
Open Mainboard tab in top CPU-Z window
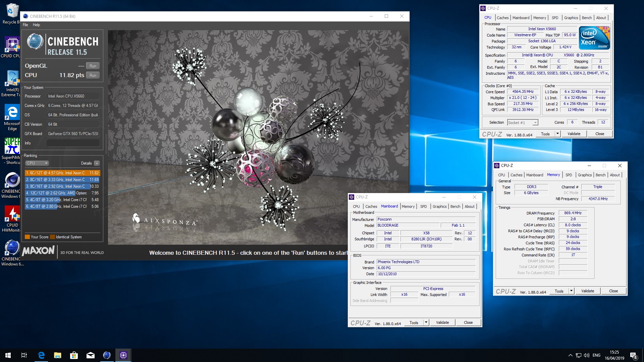pyautogui.click(x=521, y=18)
